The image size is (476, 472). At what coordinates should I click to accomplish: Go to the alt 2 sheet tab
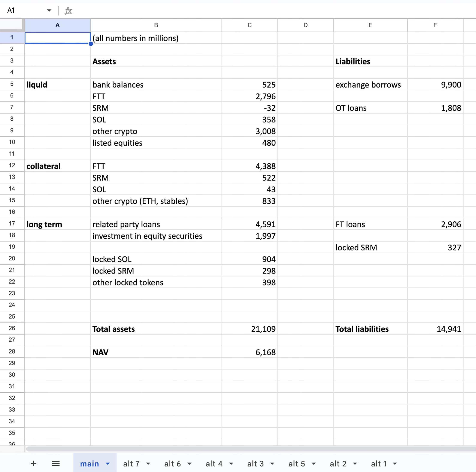click(338, 464)
